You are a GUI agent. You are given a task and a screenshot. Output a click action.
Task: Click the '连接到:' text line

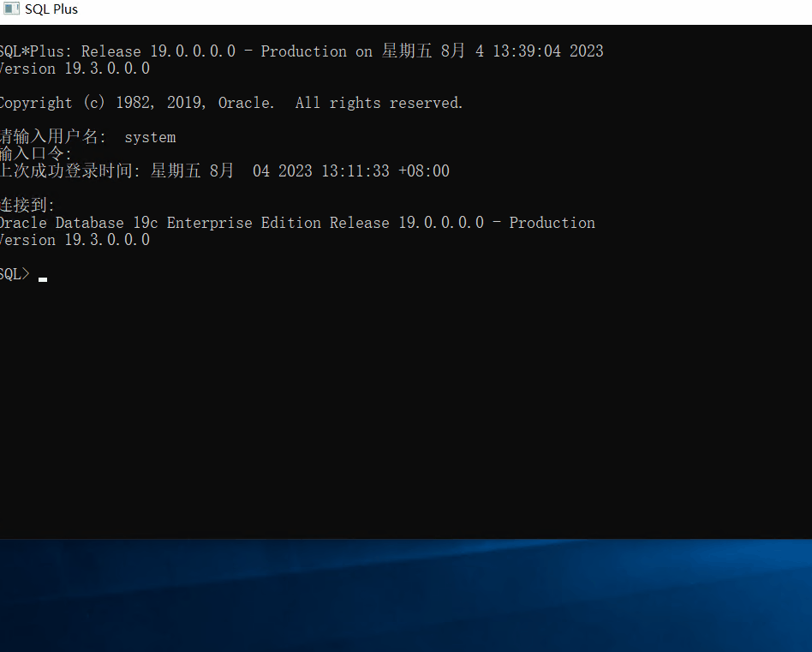[27, 205]
